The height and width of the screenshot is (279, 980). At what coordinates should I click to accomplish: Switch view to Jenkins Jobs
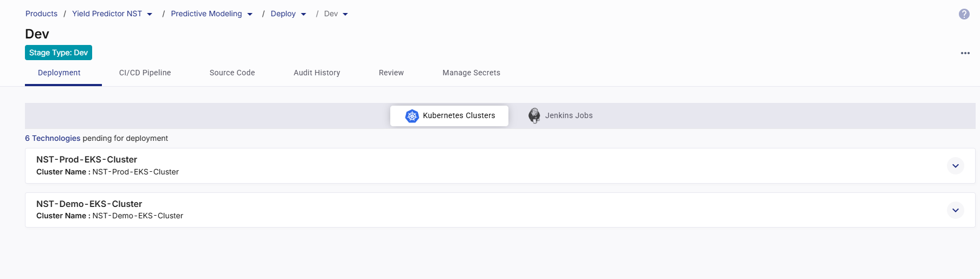click(568, 115)
